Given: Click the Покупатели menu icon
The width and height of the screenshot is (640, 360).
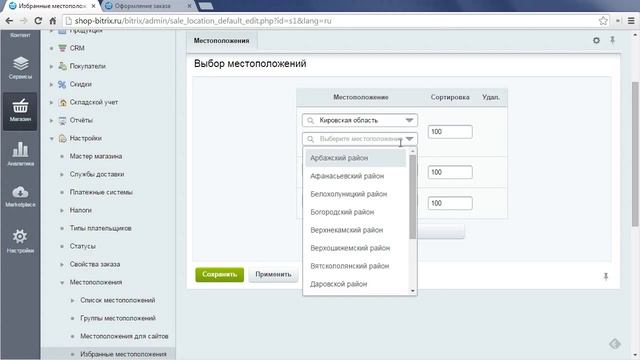Looking at the screenshot, I should point(62,66).
